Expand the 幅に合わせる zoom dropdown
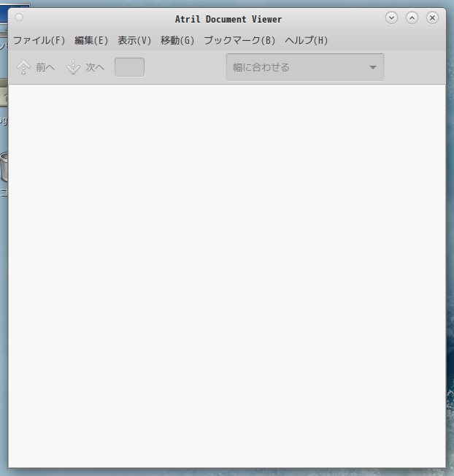Viewport: 454px width, 476px height. pos(304,67)
